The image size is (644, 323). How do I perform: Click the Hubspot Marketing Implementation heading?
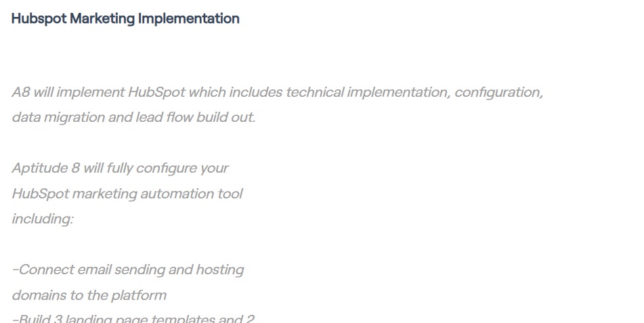coord(125,19)
